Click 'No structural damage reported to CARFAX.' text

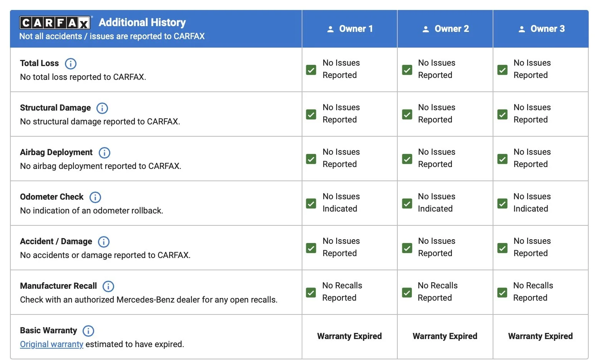tap(100, 122)
